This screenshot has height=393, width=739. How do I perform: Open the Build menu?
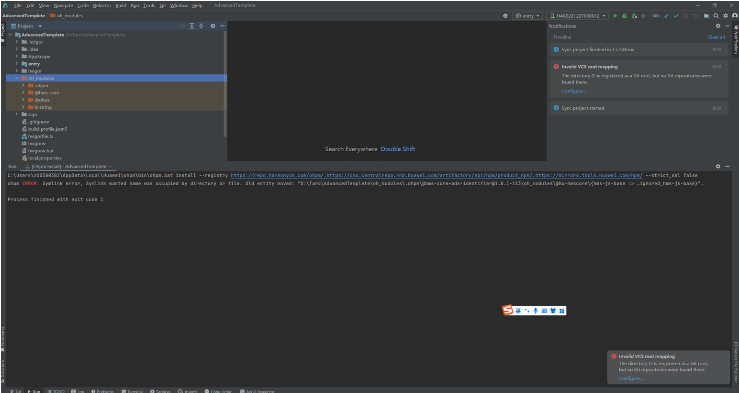[121, 6]
